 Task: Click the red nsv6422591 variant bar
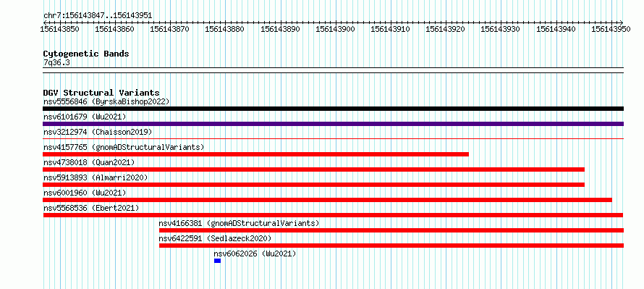coord(391,246)
